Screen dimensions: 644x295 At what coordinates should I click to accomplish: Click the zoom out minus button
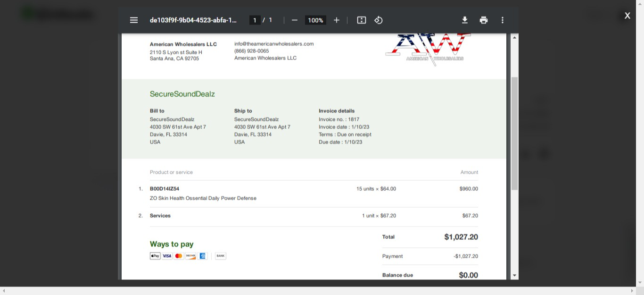tap(295, 20)
